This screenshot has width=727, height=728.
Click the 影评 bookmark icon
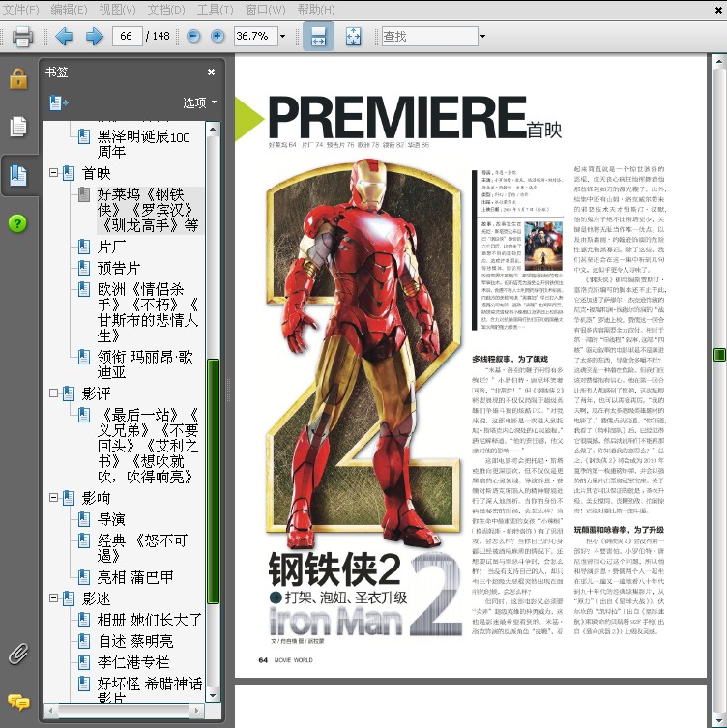pyautogui.click(x=69, y=393)
